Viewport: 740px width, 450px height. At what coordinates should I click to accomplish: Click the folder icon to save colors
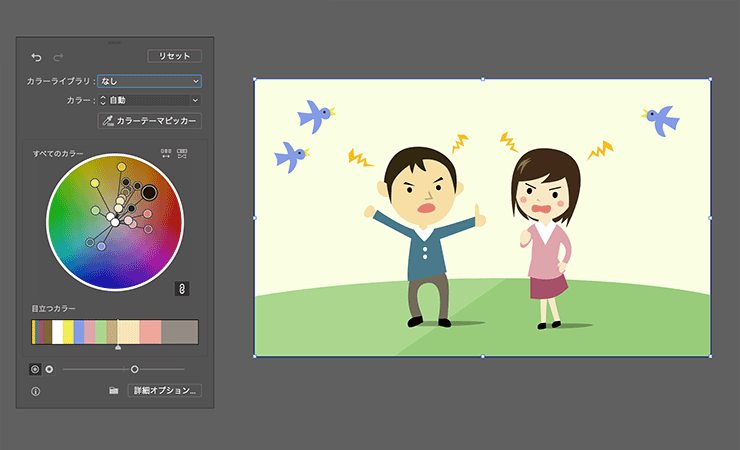pos(114,391)
